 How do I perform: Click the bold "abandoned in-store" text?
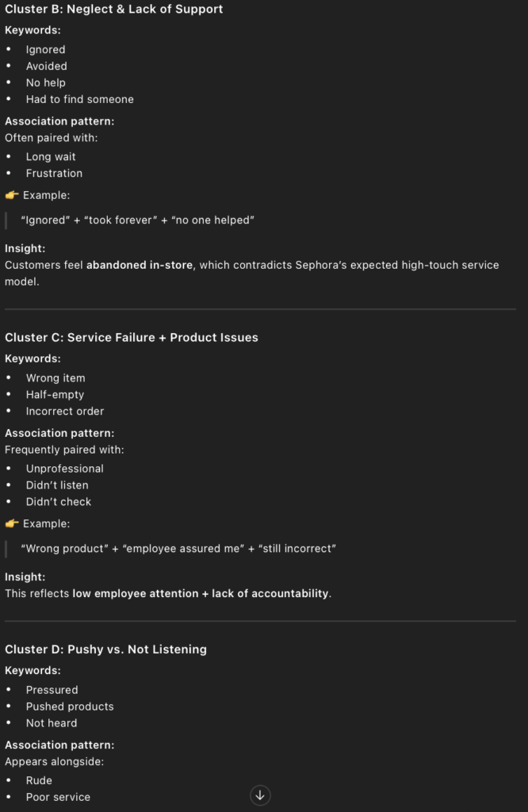point(140,265)
